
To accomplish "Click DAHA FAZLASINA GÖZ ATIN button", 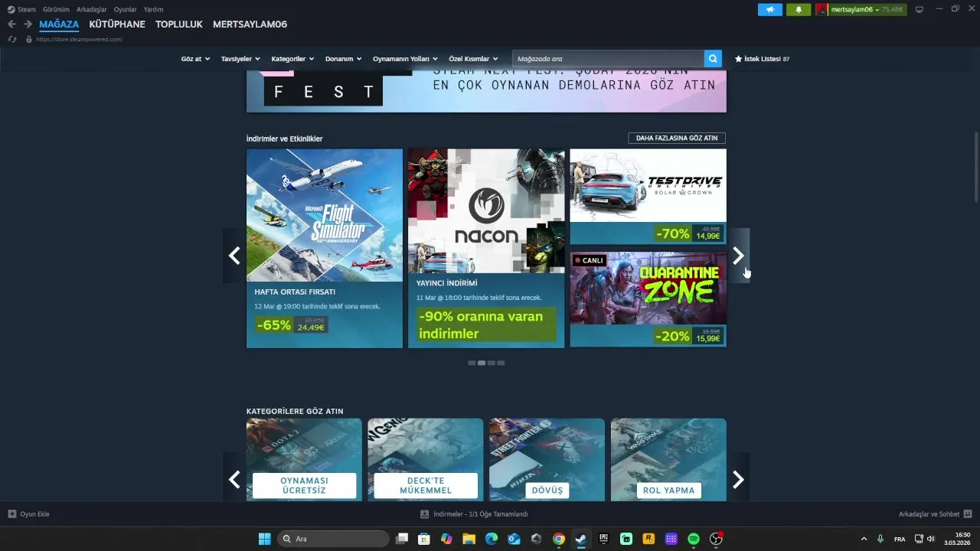I will (x=677, y=138).
